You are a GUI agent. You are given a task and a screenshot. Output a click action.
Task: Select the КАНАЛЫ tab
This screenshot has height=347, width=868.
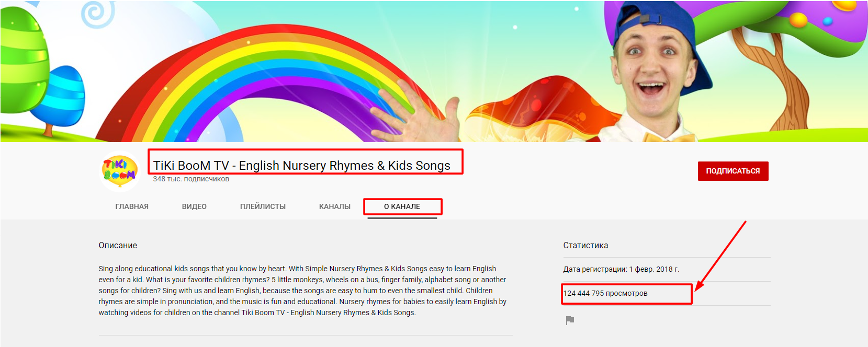click(x=335, y=206)
